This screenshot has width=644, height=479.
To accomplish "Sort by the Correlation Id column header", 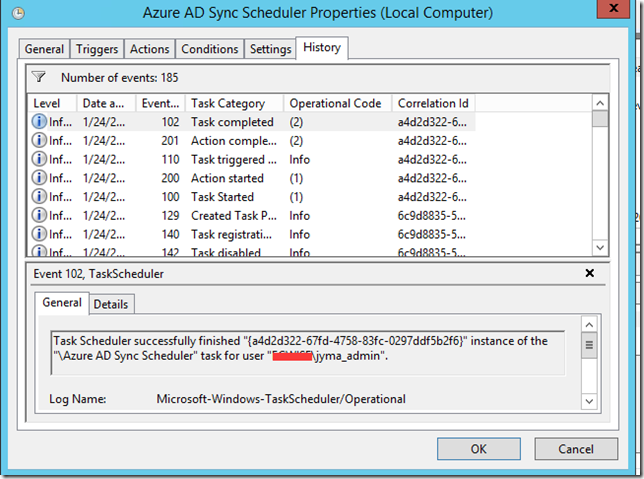I will tap(434, 103).
